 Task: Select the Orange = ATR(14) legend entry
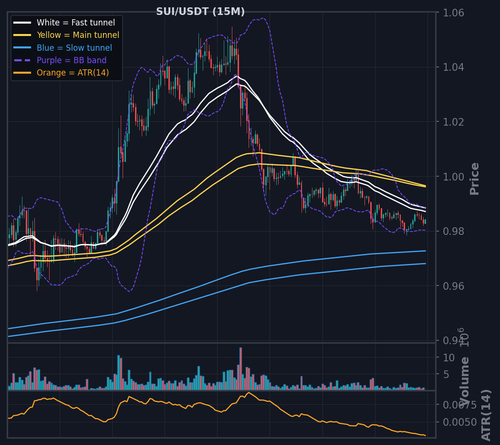(x=61, y=73)
